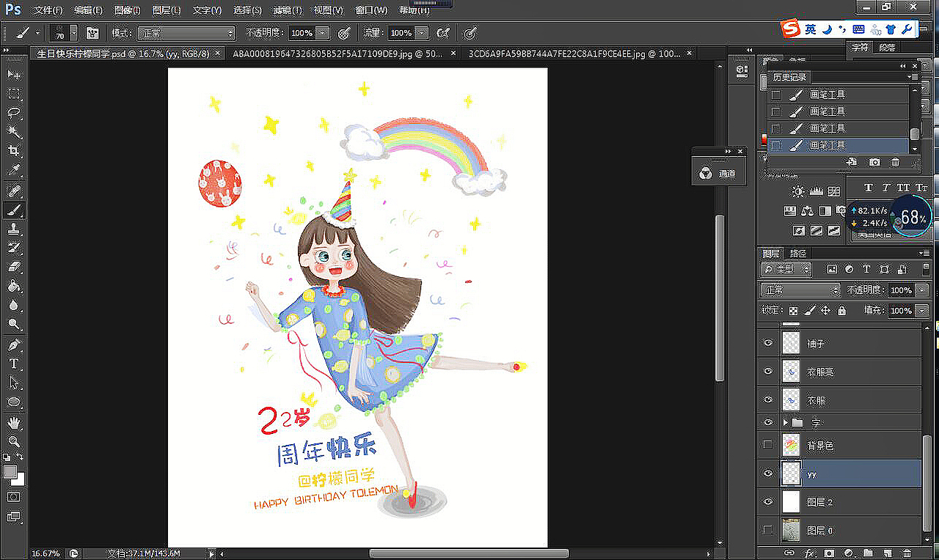Image resolution: width=939 pixels, height=560 pixels.
Task: Select the yy layer thumbnail
Action: pos(791,474)
